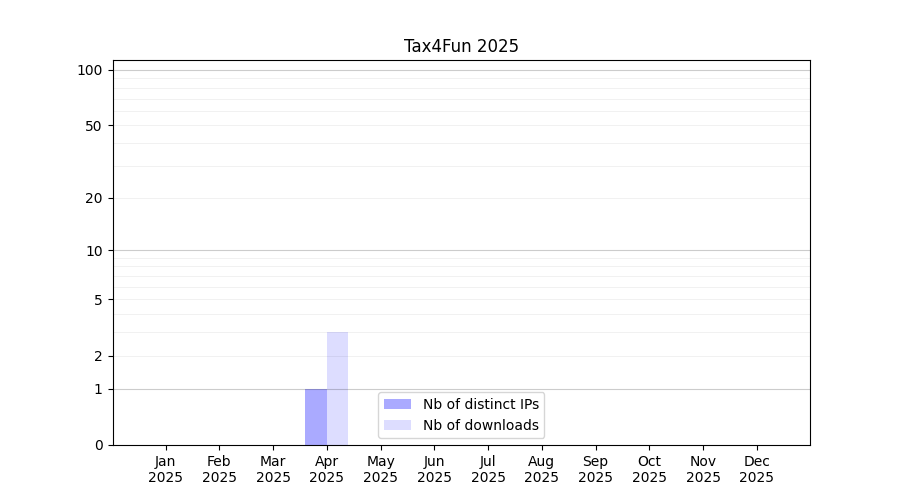Image resolution: width=900 pixels, height=500 pixels.
Task: Select the 'Nb of downloads' legend label
Action: click(x=480, y=425)
